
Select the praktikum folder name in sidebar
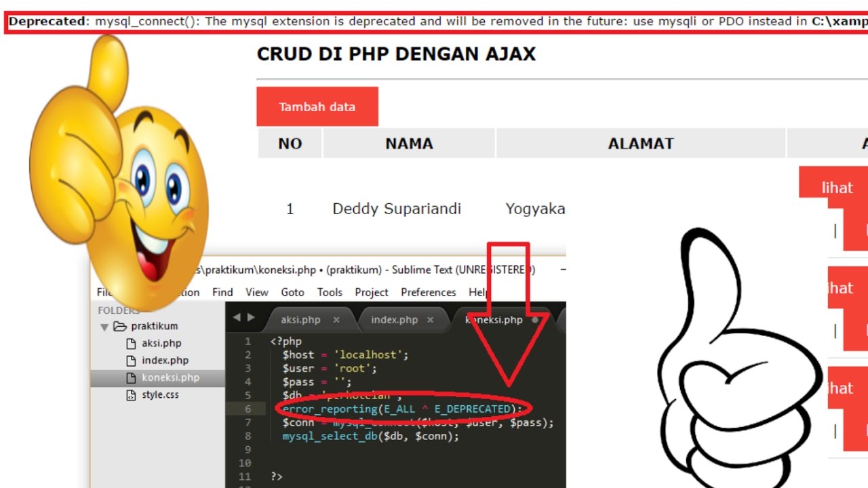[x=155, y=326]
